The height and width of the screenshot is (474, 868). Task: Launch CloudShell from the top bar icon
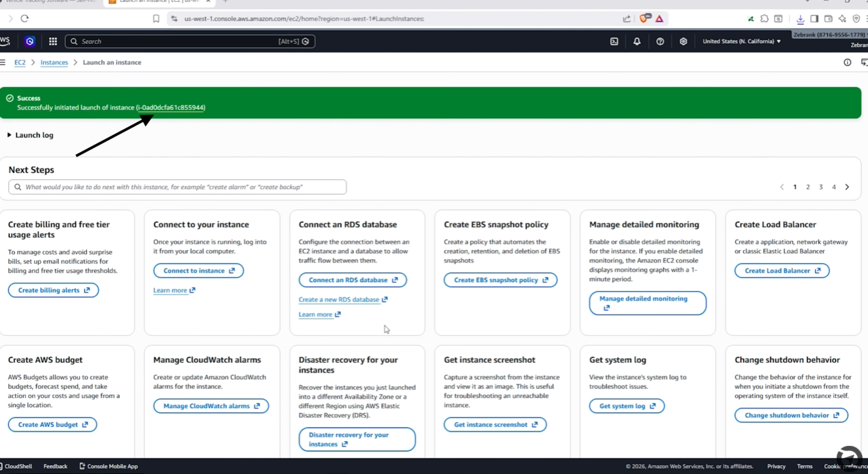tap(614, 41)
